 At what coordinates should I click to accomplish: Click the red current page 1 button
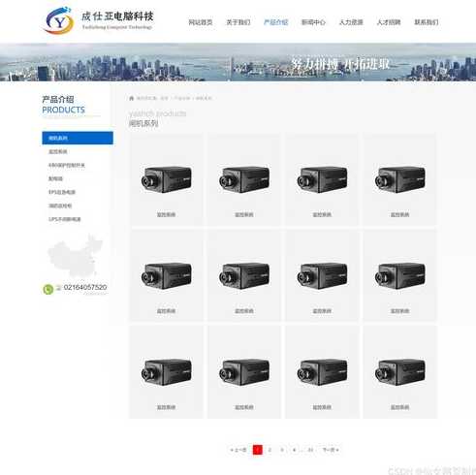click(258, 450)
